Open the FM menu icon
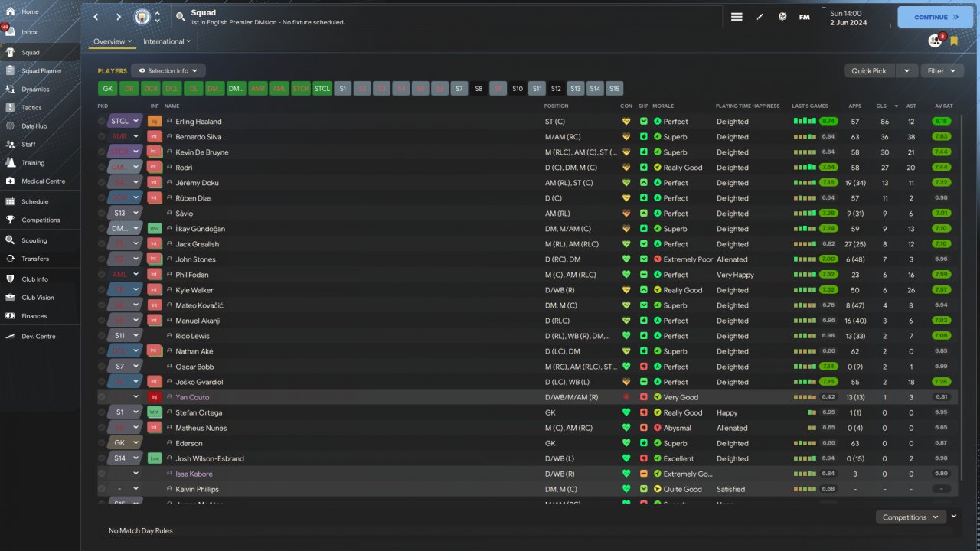This screenshot has height=551, width=980. coord(805,17)
